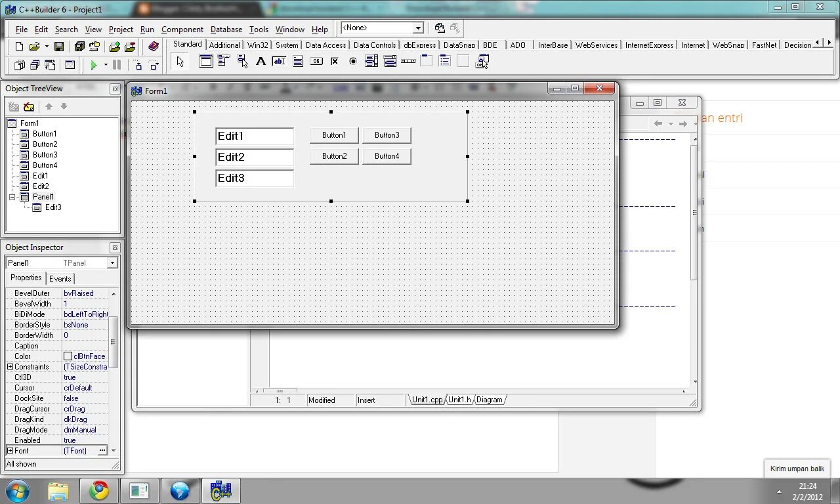The height and width of the screenshot is (504, 840).
Task: Open the Help contents book icon
Action: point(154,47)
